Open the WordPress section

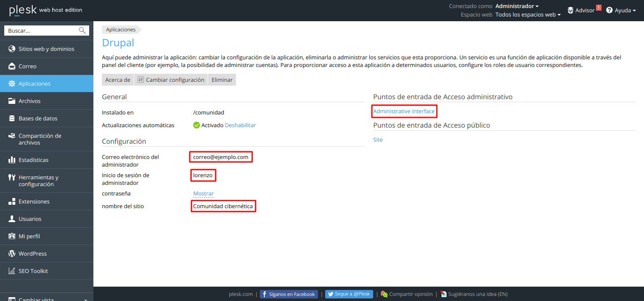pyautogui.click(x=33, y=254)
